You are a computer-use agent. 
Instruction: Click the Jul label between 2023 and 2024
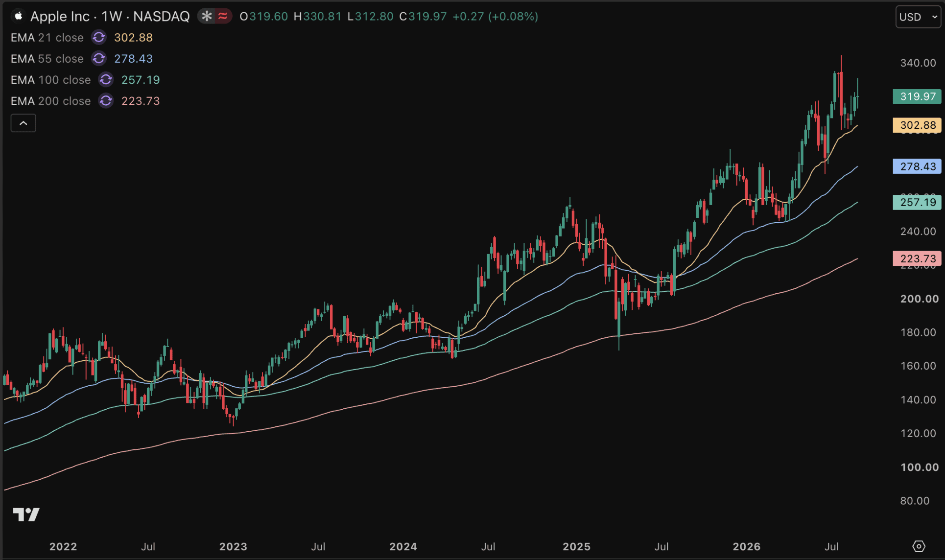318,546
